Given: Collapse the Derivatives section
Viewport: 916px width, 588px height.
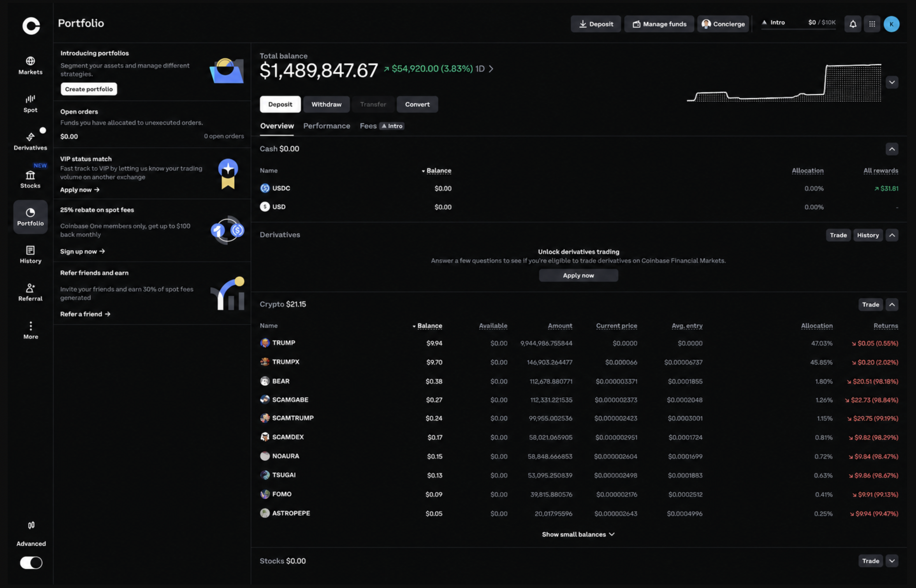Looking at the screenshot, I should (892, 235).
